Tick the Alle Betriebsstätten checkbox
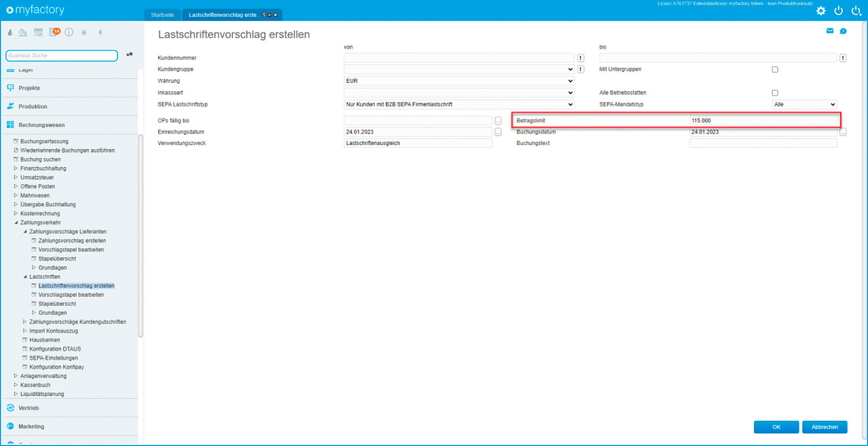Image resolution: width=868 pixels, height=446 pixels. point(775,93)
